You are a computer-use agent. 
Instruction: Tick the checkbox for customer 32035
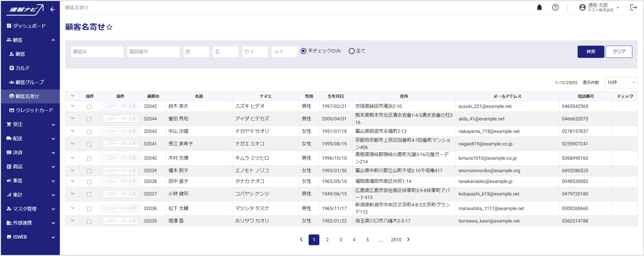point(89,221)
